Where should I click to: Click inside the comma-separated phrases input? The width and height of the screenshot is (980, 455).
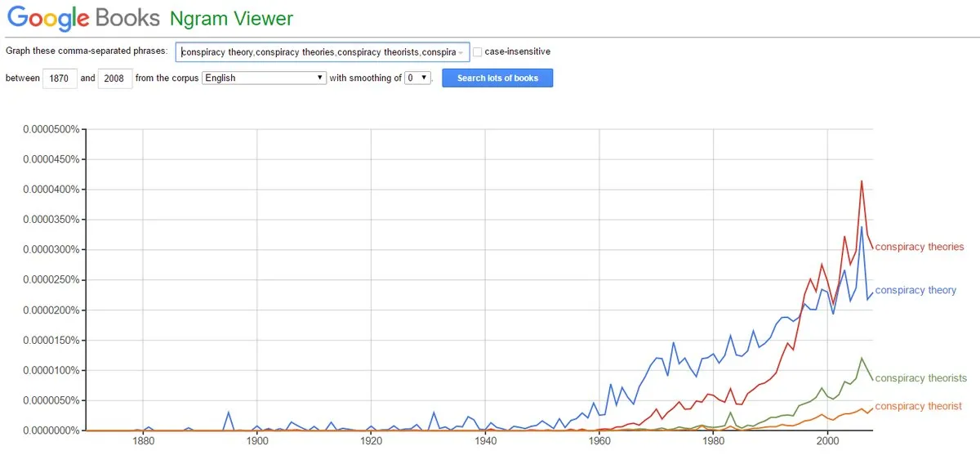pyautogui.click(x=323, y=52)
